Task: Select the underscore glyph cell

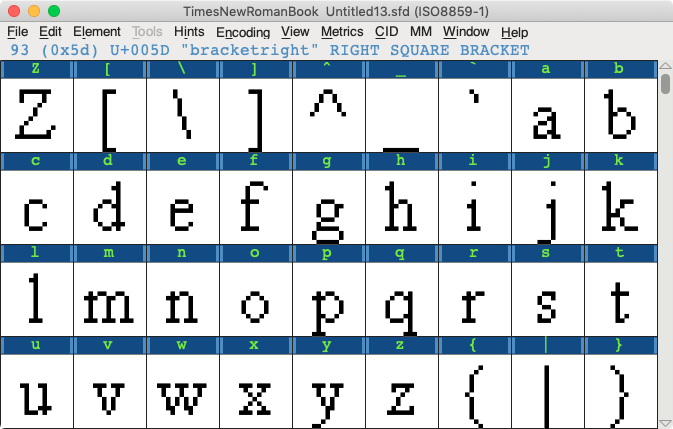Action: pos(402,115)
